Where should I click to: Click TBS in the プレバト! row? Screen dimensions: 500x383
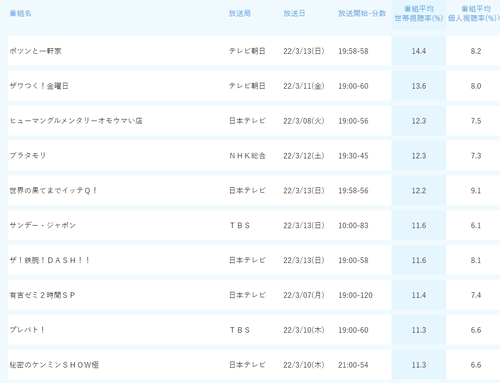click(240, 330)
